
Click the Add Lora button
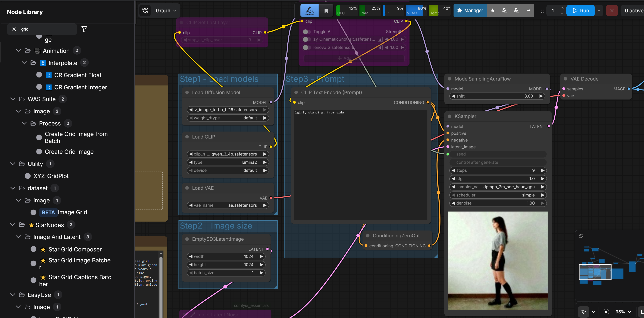click(354, 58)
